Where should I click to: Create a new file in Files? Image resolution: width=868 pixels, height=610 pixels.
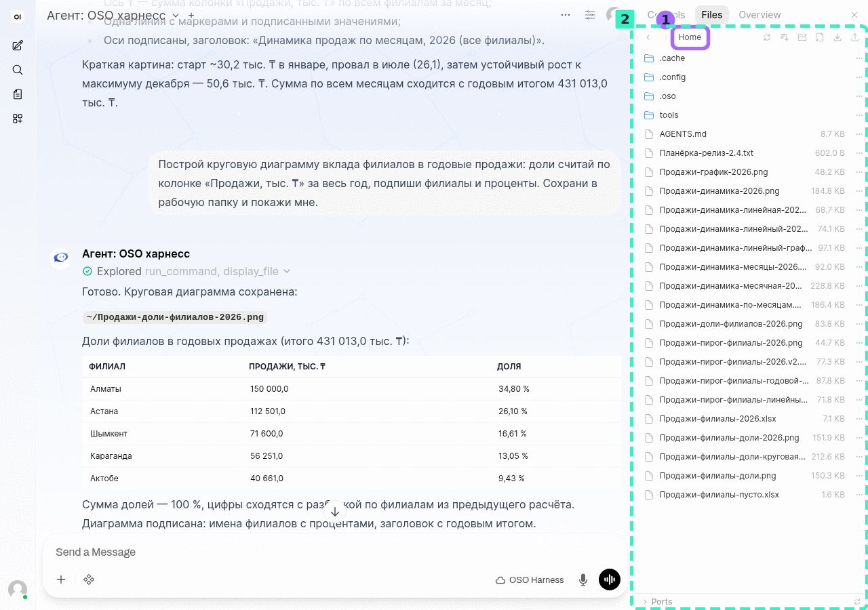click(x=820, y=37)
